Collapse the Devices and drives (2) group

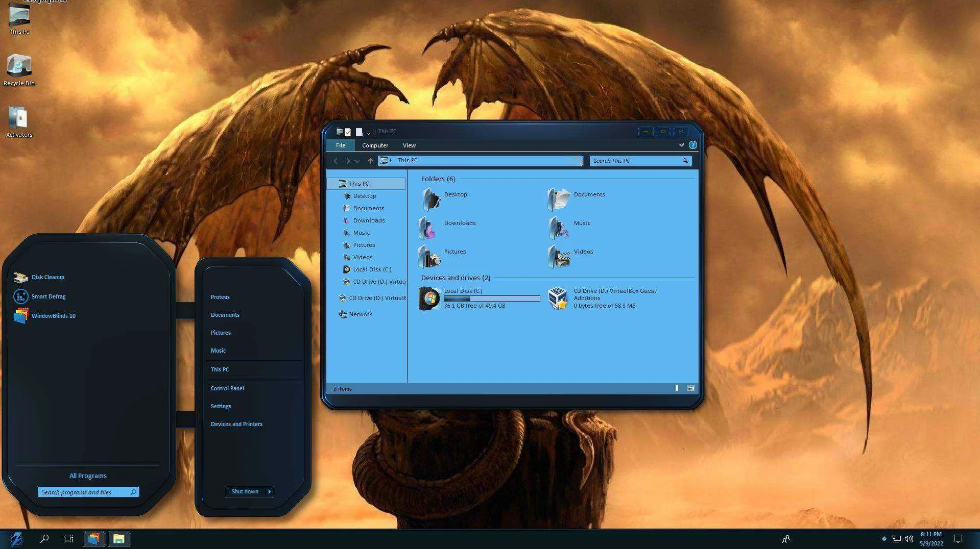point(456,278)
